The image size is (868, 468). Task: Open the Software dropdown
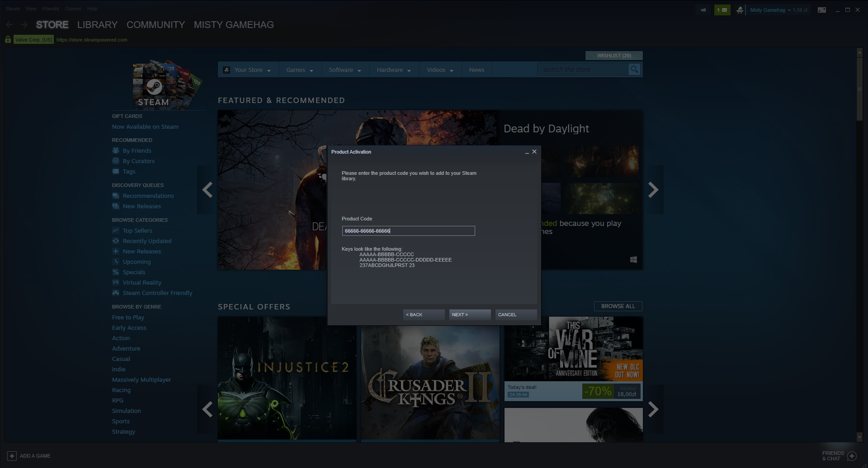pyautogui.click(x=345, y=70)
